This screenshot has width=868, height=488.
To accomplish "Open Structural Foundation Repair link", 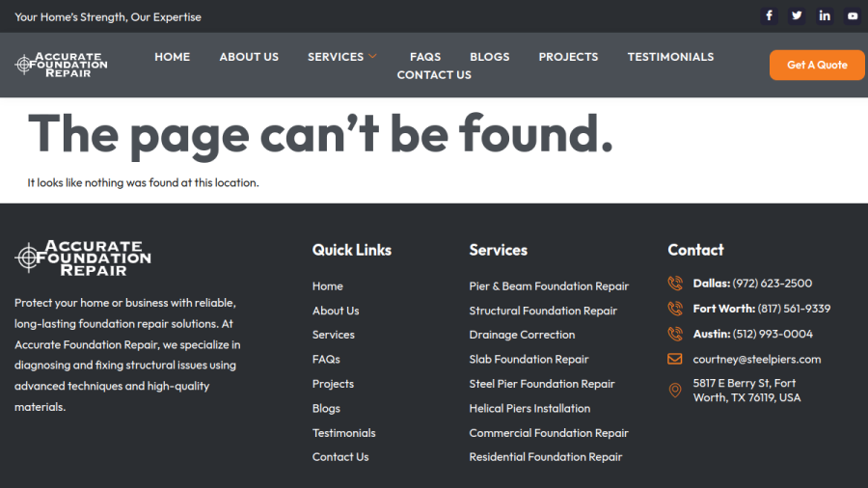I will (x=543, y=311).
